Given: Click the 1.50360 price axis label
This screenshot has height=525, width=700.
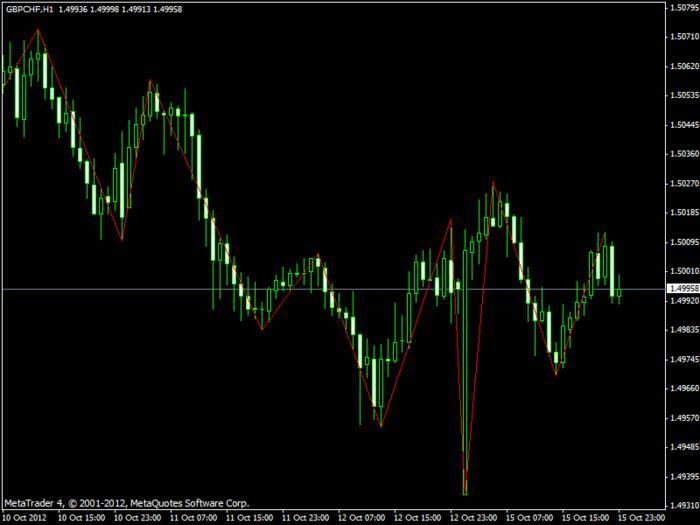Looking at the screenshot, I should click(684, 154).
